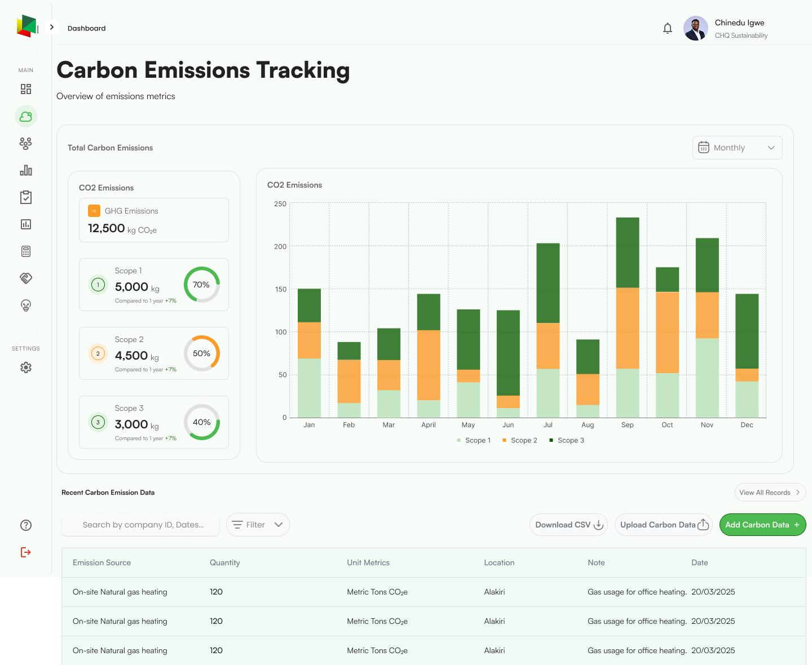Screen dimensions: 812x665
Task: Open the help question mark icon
Action: click(26, 525)
